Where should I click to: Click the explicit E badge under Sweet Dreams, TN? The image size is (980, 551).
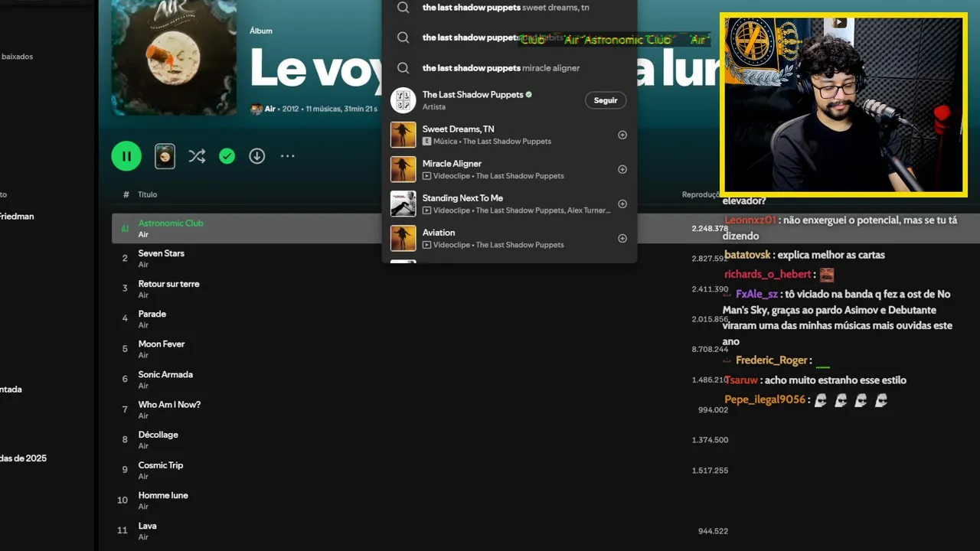pyautogui.click(x=426, y=142)
